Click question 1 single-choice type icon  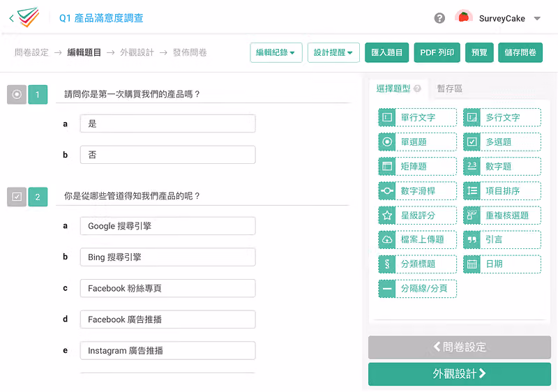coord(17,95)
